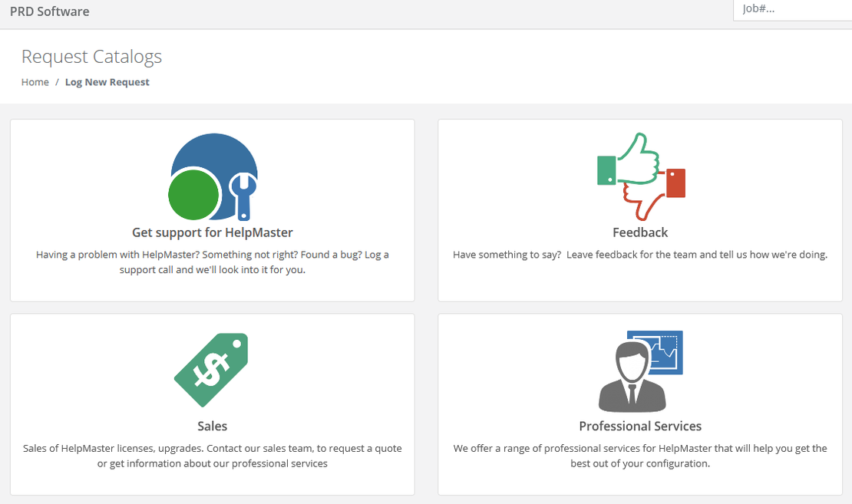Click the blue wrench in support icon
Image resolution: width=852 pixels, height=504 pixels.
(x=243, y=196)
